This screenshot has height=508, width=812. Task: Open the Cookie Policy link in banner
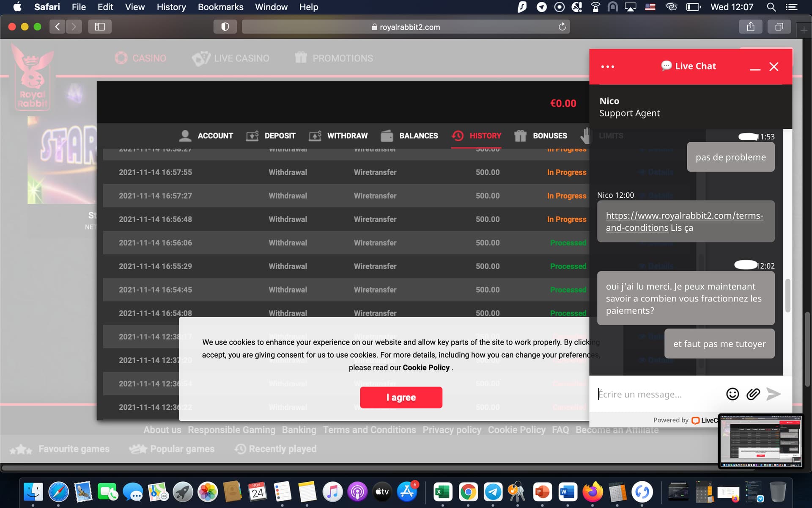pyautogui.click(x=426, y=367)
